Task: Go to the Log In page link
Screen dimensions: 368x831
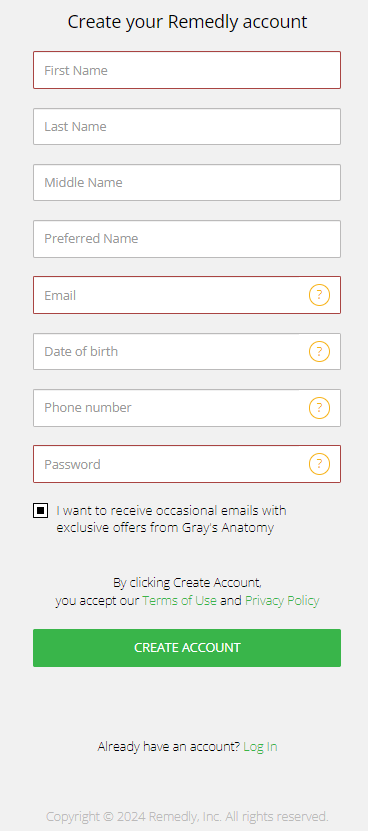Action: coord(260,747)
